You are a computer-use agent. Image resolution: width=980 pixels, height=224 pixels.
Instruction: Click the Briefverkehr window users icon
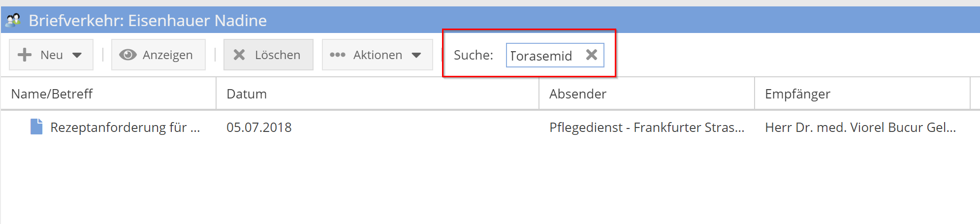(13, 20)
